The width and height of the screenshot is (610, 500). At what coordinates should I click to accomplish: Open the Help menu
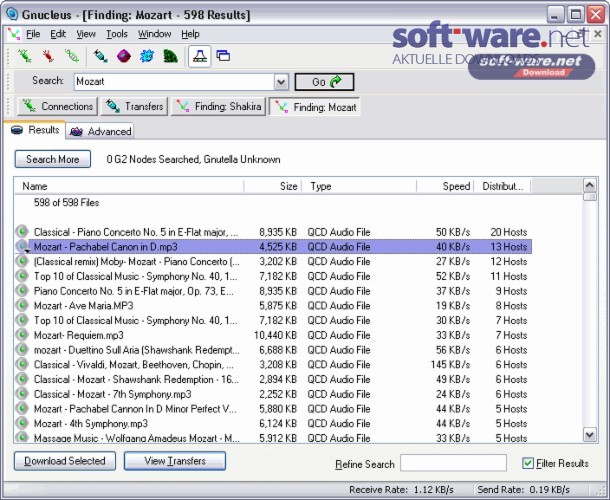[190, 34]
